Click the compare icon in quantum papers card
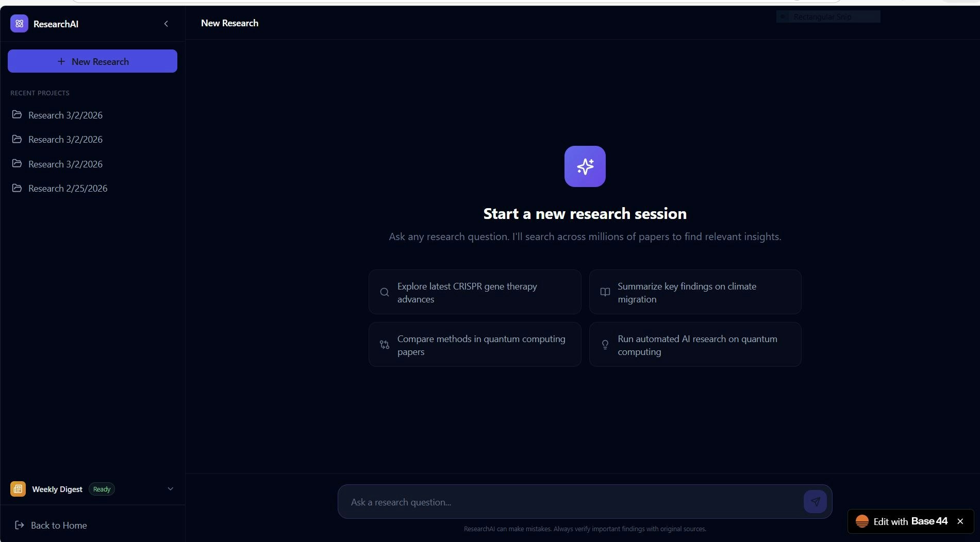The height and width of the screenshot is (542, 980). point(385,345)
